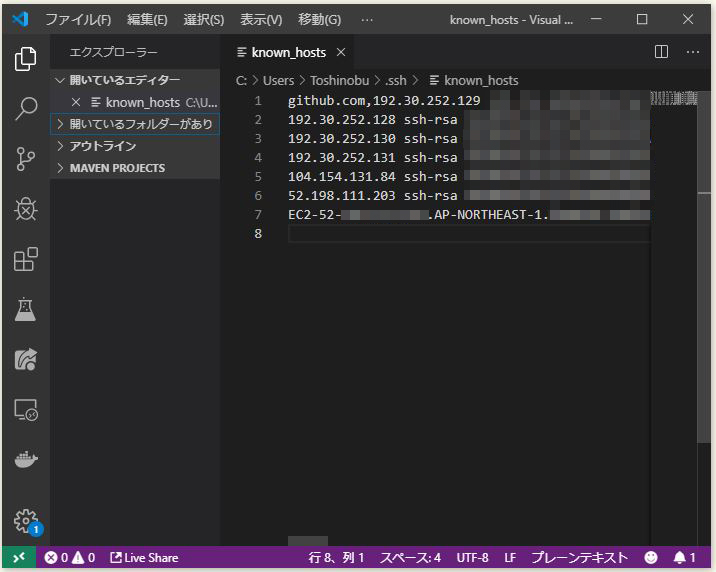
Task: Open notifications bell in status bar
Action: coord(684,557)
